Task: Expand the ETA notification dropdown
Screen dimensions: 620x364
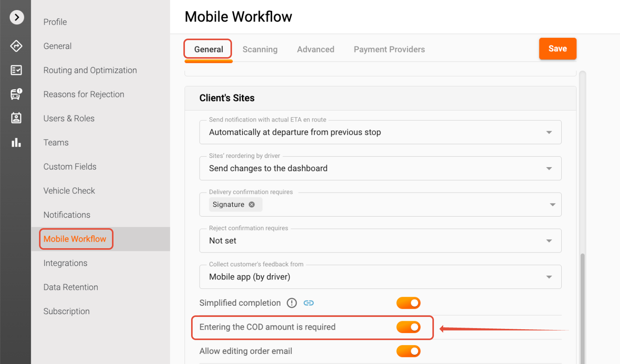Action: pos(549,132)
